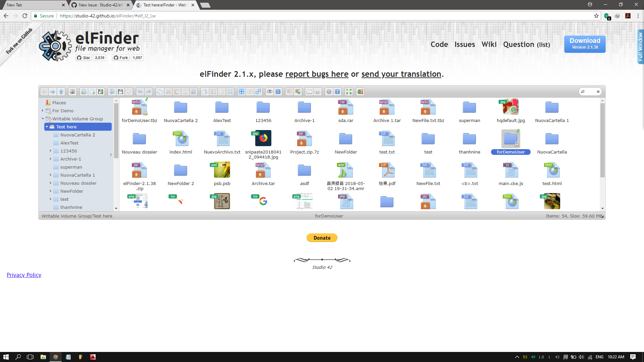Click the report bugs here link
The height and width of the screenshot is (362, 644).
click(x=317, y=74)
